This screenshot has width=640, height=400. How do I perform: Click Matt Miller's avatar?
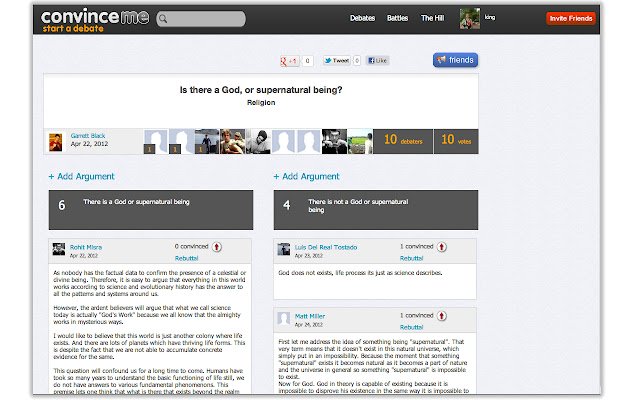coord(284,318)
